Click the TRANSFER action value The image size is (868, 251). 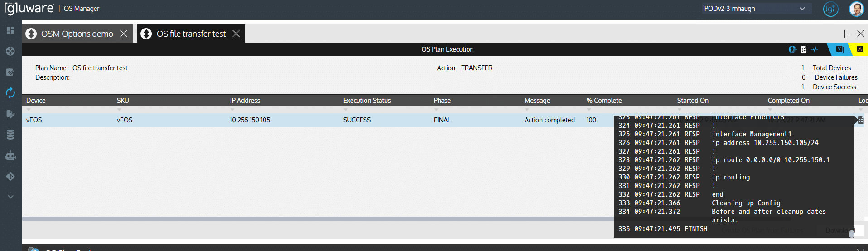(477, 68)
